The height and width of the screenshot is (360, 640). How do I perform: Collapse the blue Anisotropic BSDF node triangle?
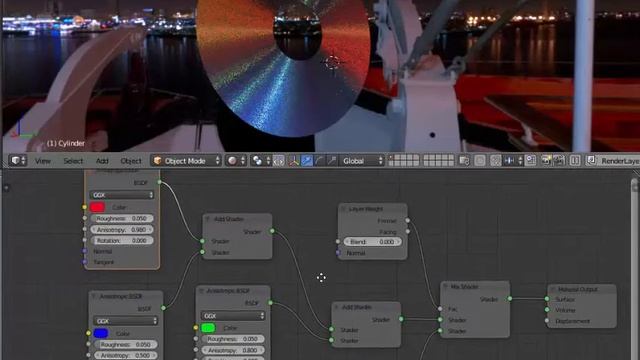pyautogui.click(x=94, y=296)
